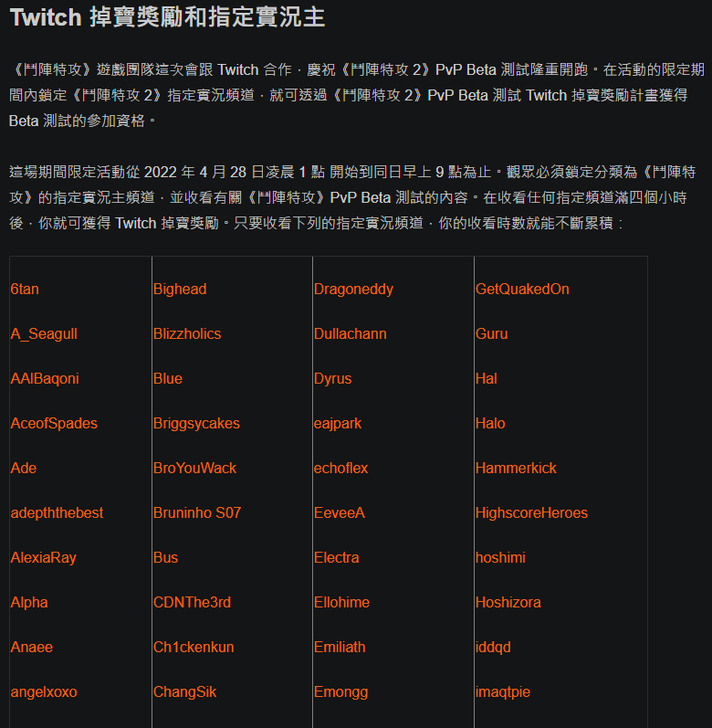Click the iddqd streamer link
The width and height of the screenshot is (712, 728).
click(x=493, y=647)
